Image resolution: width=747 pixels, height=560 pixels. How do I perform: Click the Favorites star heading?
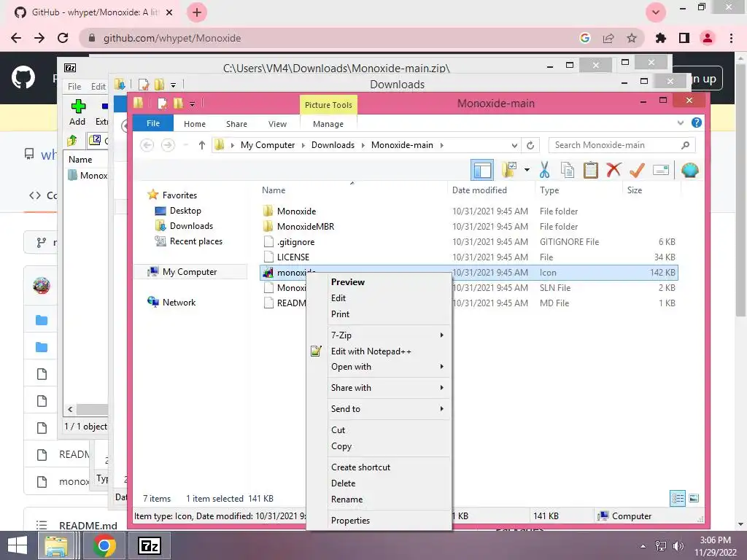172,195
